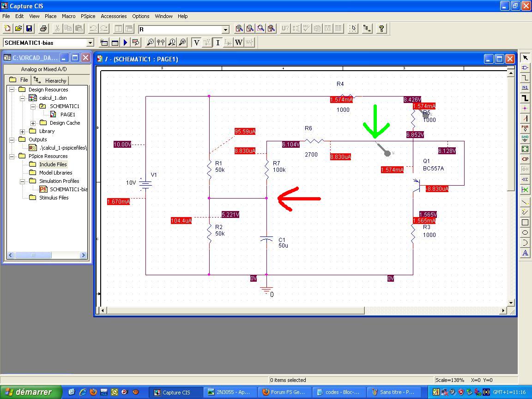Screen dimensions: 532x399
Task: Select the Place Text A tool
Action: click(525, 253)
